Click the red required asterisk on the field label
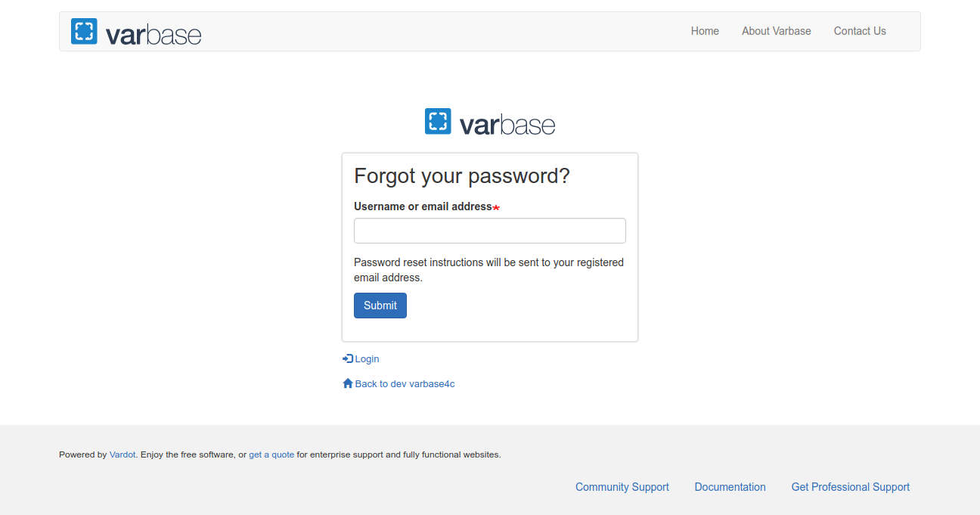Viewport: 980px width, 515px height. pyautogui.click(x=496, y=207)
